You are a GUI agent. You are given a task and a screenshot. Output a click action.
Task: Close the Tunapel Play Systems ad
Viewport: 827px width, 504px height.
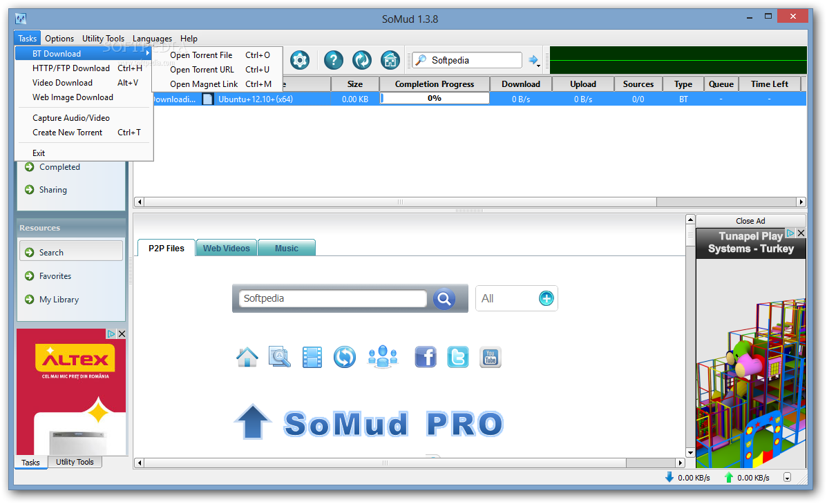point(801,233)
